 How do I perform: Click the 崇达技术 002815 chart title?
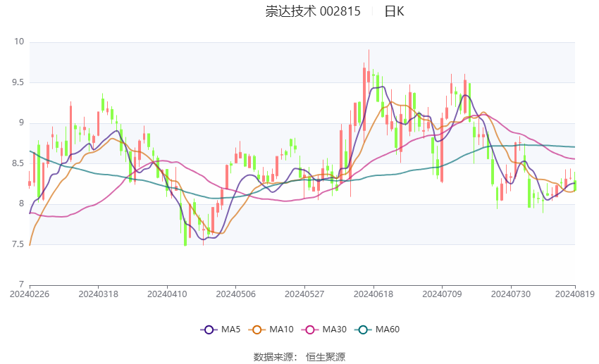point(313,11)
